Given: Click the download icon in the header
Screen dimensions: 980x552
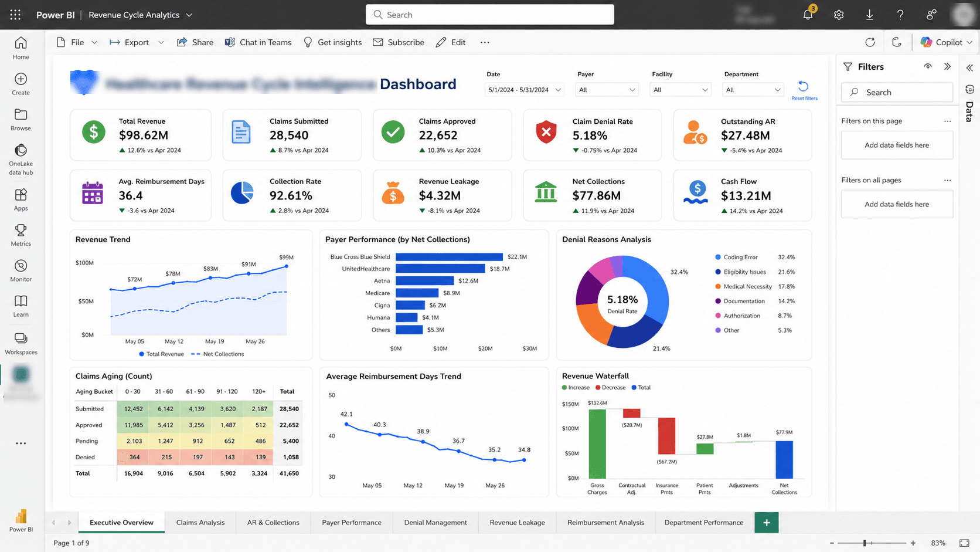Looking at the screenshot, I should pyautogui.click(x=870, y=15).
